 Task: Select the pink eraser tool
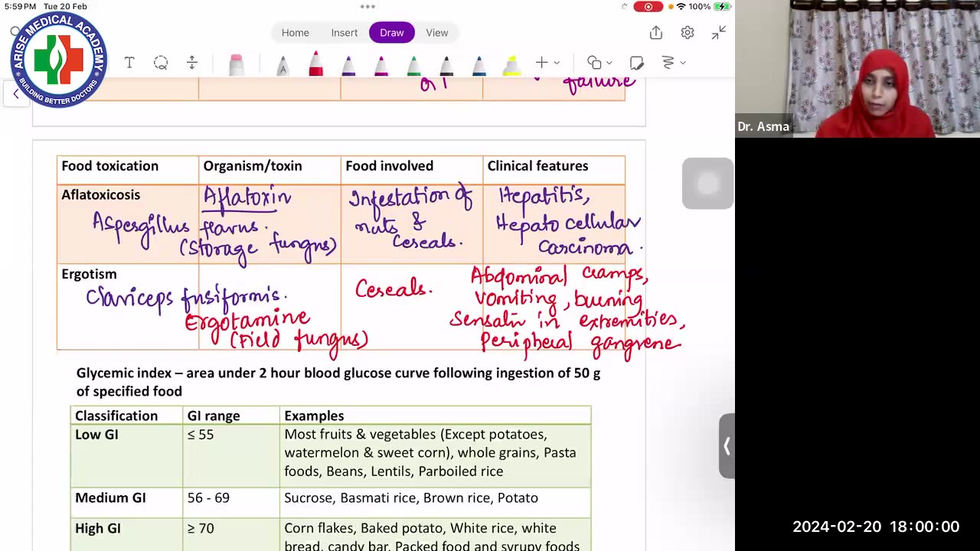click(236, 64)
